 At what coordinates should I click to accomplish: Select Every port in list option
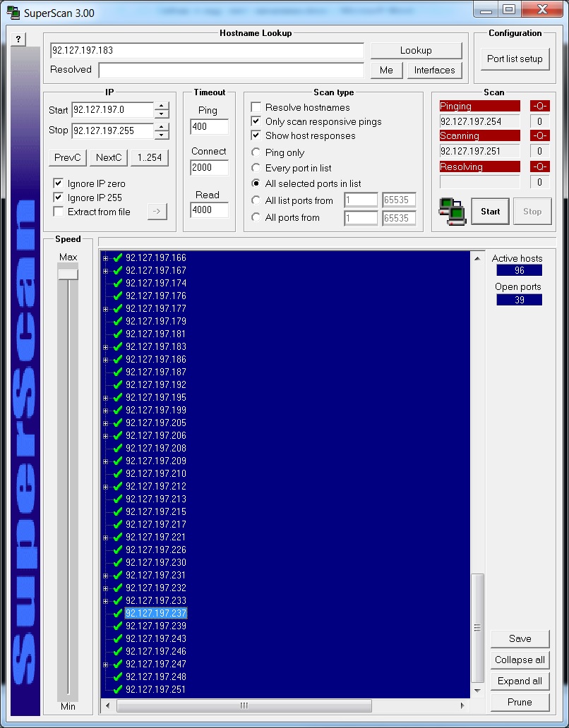tap(256, 168)
